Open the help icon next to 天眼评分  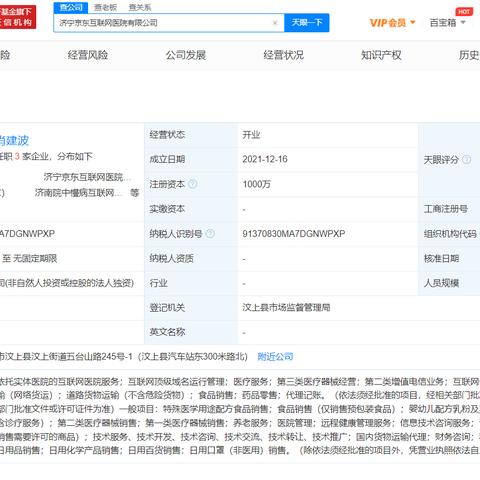point(467,160)
